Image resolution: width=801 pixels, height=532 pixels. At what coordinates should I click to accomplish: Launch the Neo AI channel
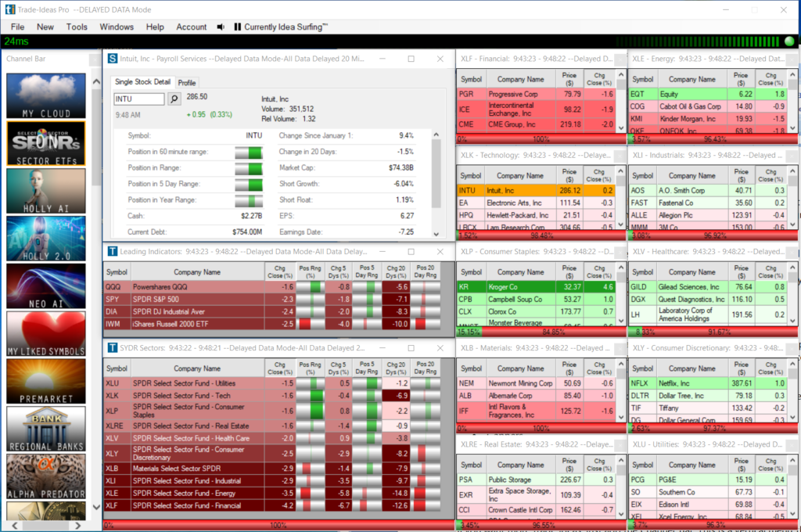pyautogui.click(x=46, y=286)
